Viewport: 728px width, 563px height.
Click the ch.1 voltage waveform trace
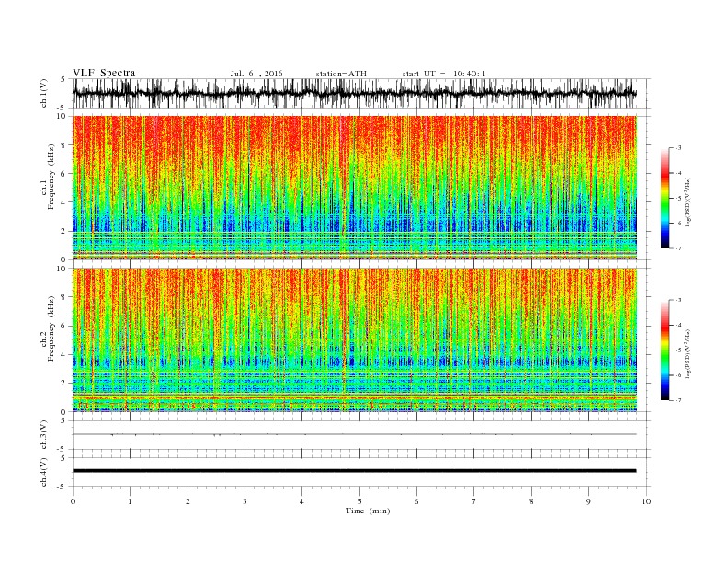tap(354, 93)
